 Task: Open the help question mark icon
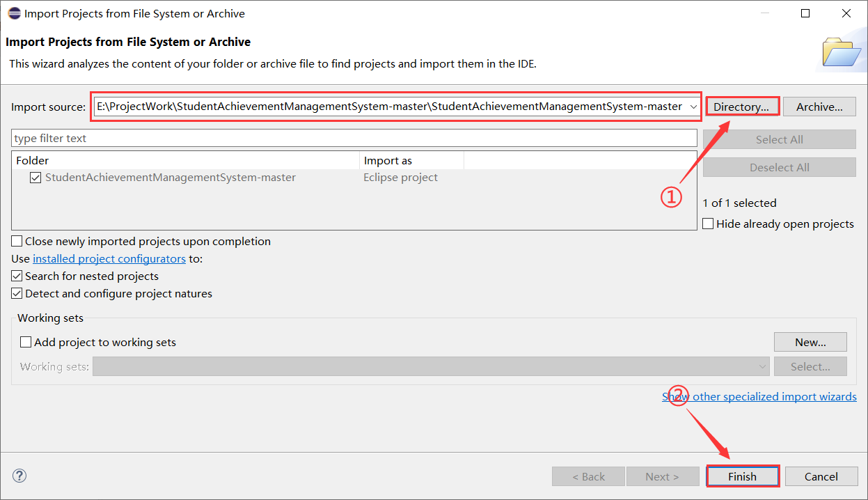click(19, 476)
